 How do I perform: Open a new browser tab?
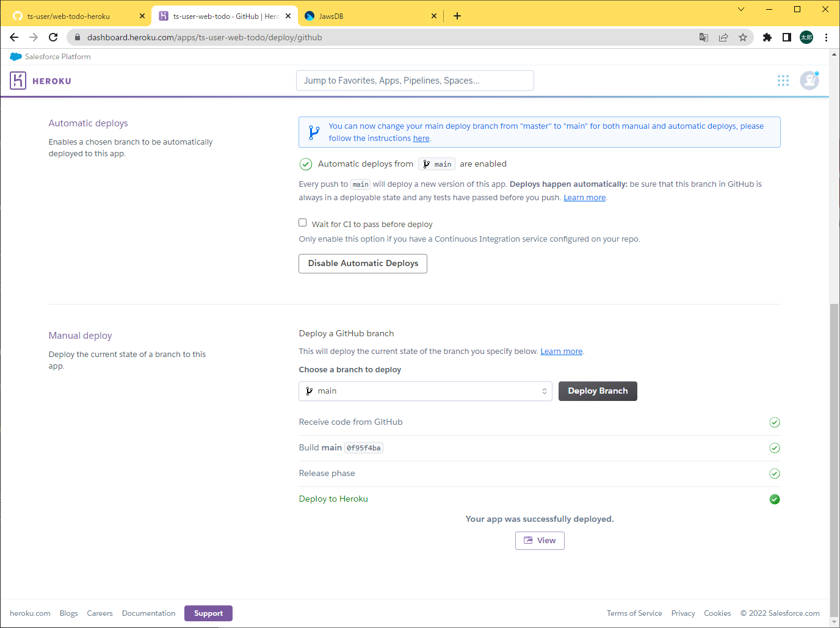[x=457, y=16]
